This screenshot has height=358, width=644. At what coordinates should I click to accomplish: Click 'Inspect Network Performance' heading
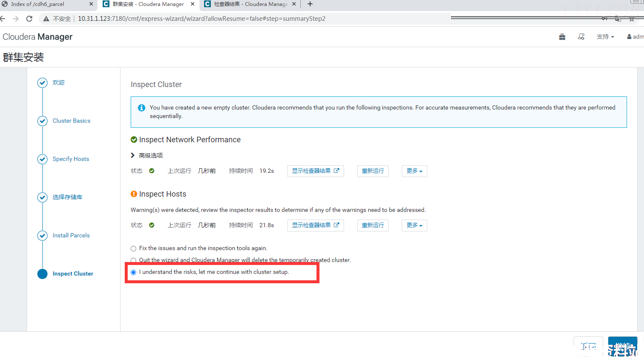[190, 140]
